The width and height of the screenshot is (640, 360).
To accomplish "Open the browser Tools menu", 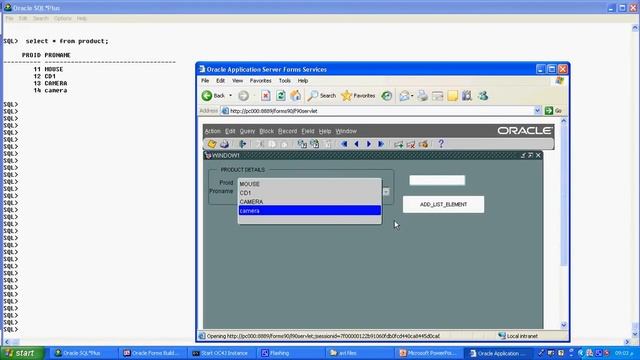I will click(x=284, y=81).
